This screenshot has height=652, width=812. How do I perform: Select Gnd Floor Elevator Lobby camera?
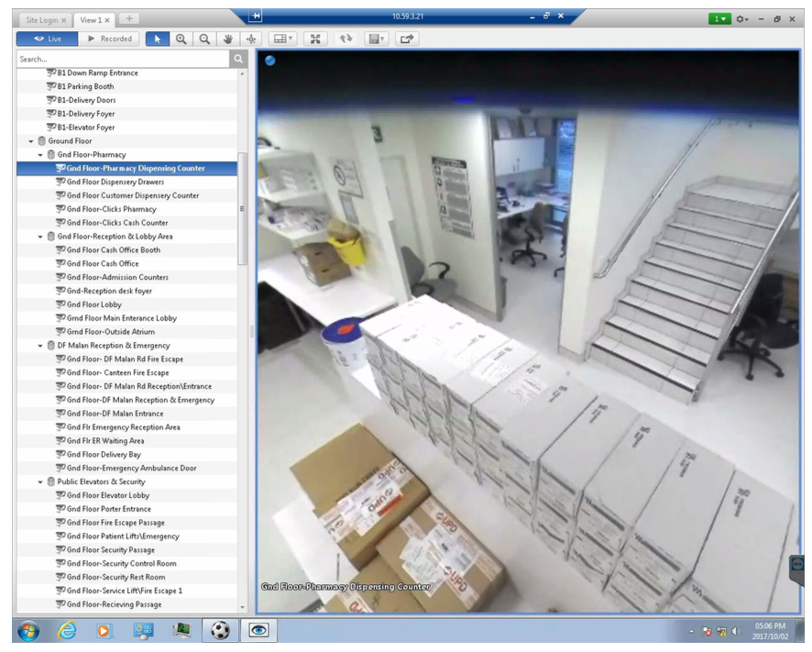108,495
